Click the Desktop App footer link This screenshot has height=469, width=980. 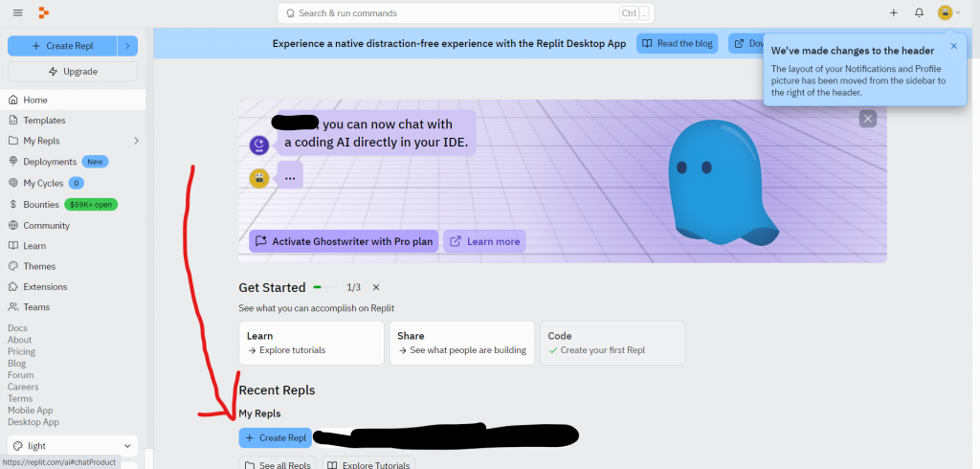point(33,422)
